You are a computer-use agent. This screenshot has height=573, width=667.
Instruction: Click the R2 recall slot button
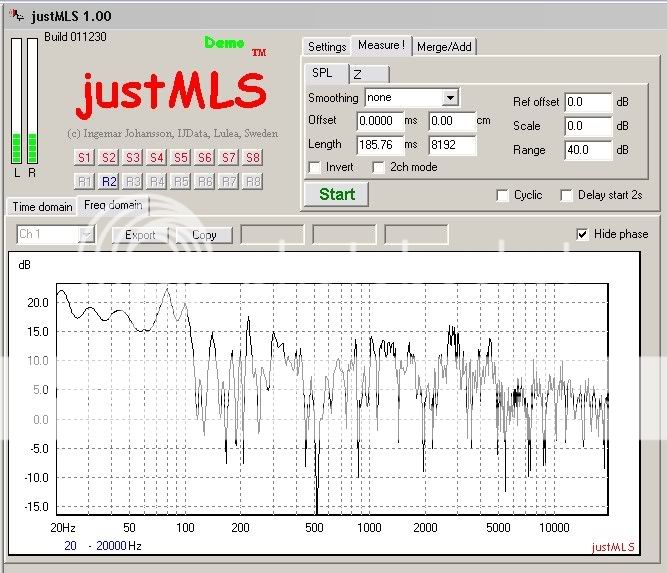click(109, 181)
